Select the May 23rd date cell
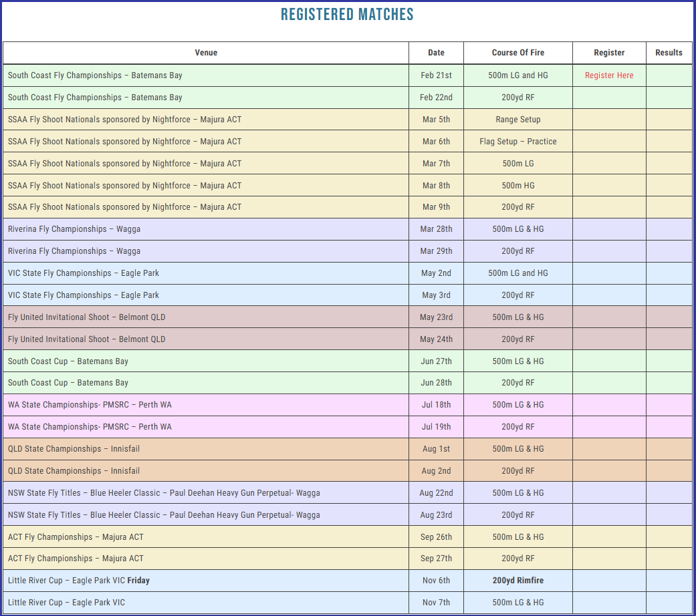 [x=436, y=317]
